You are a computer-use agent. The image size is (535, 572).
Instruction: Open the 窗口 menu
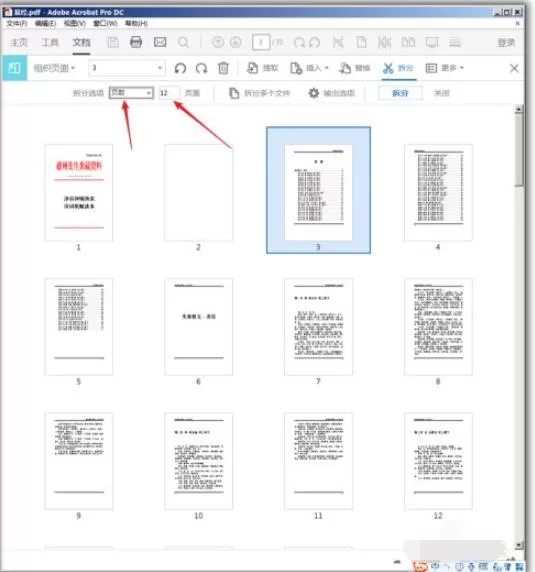click(105, 23)
